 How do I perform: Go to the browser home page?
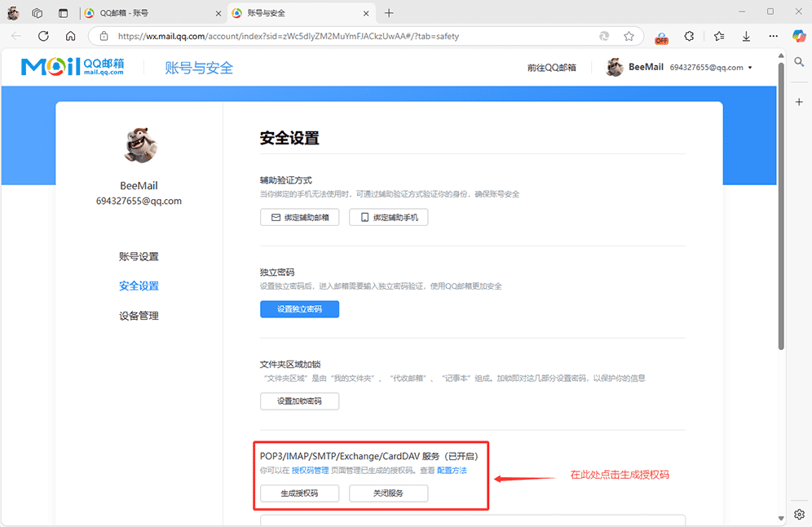pos(70,36)
